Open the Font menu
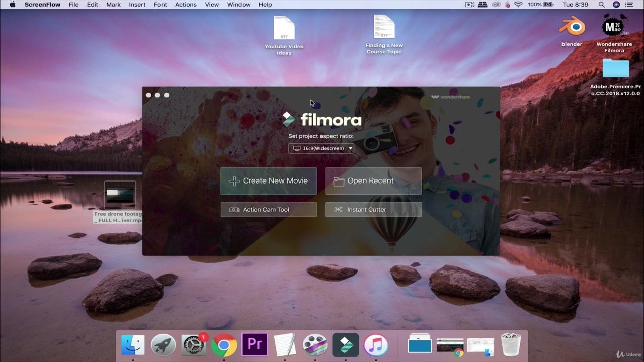Image resolution: width=644 pixels, height=362 pixels. [x=160, y=5]
